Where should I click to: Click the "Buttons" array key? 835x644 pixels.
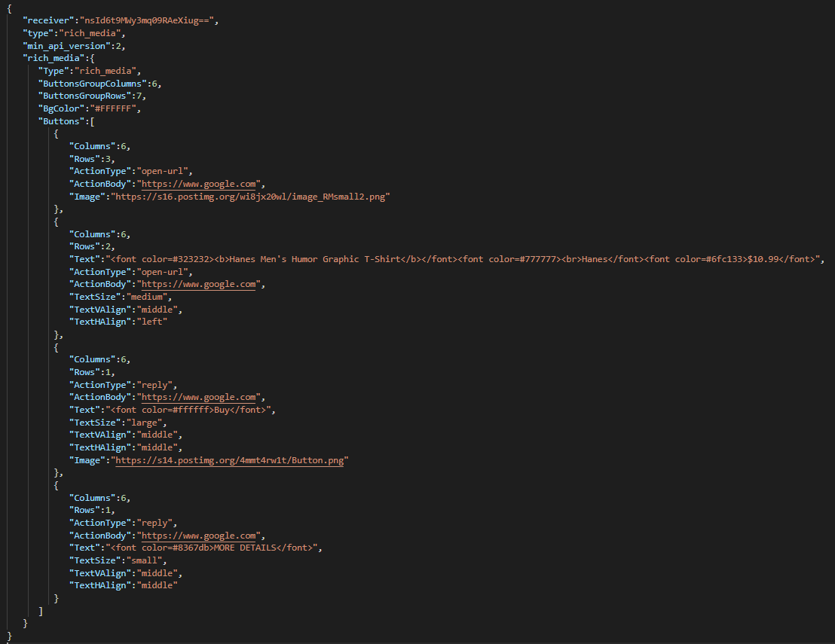tap(61, 122)
